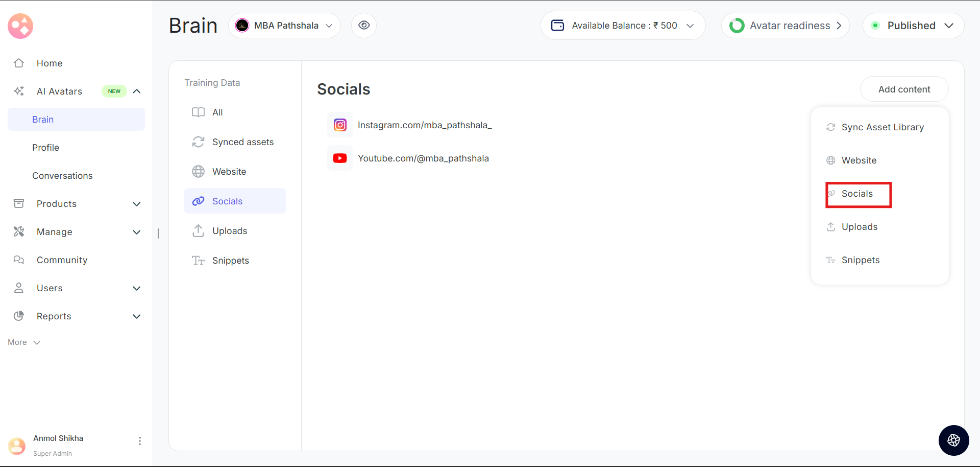The height and width of the screenshot is (467, 980).
Task: Click the Anmol Shikha profile avatar
Action: coord(17,446)
